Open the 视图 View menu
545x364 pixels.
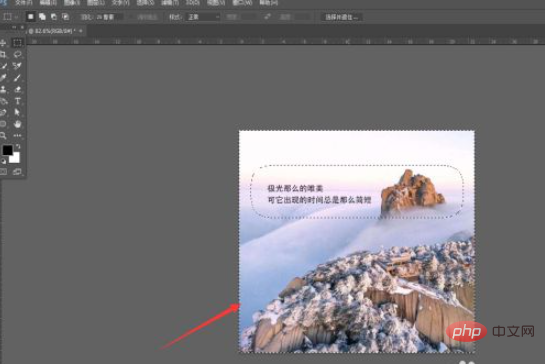[216, 3]
